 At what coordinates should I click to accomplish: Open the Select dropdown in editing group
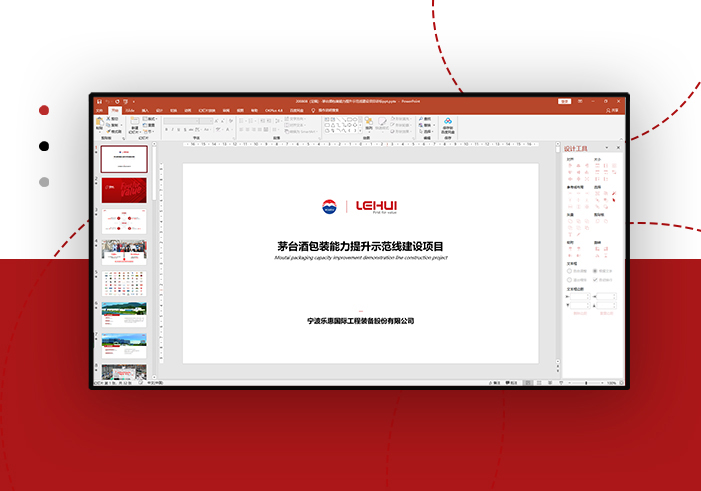(426, 130)
